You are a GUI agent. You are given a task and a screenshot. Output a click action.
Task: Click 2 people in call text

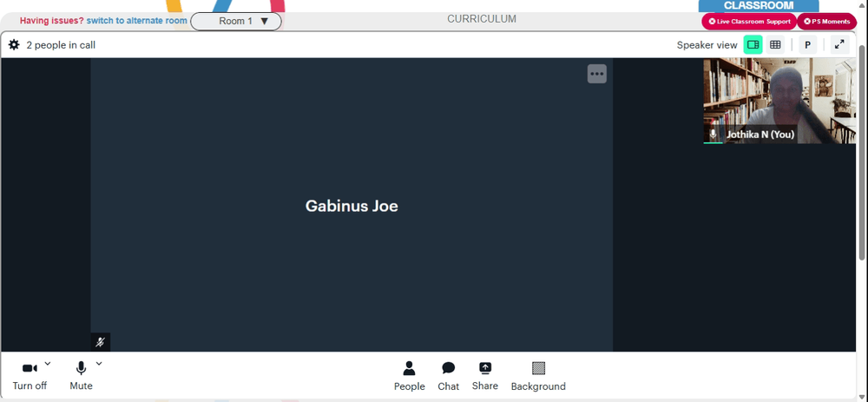61,45
